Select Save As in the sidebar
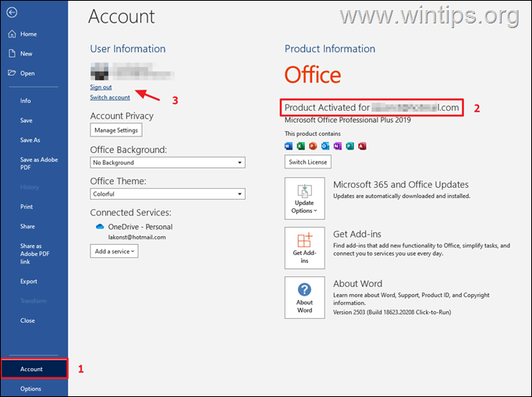 point(30,140)
